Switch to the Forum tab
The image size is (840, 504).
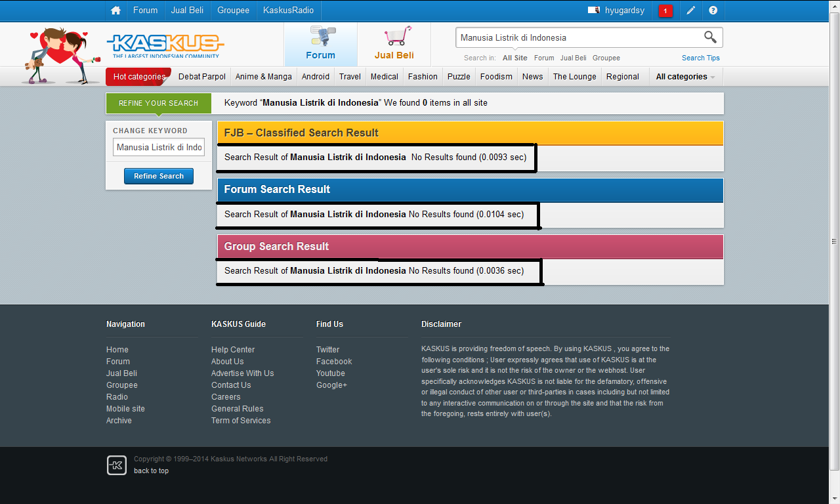coord(320,44)
